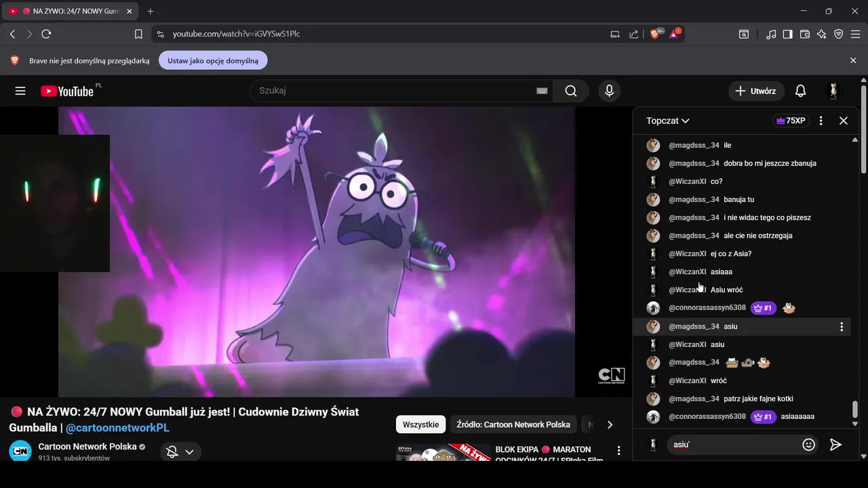Click the Utwórz create button
Image resolution: width=868 pixels, height=488 pixels.
click(x=756, y=91)
